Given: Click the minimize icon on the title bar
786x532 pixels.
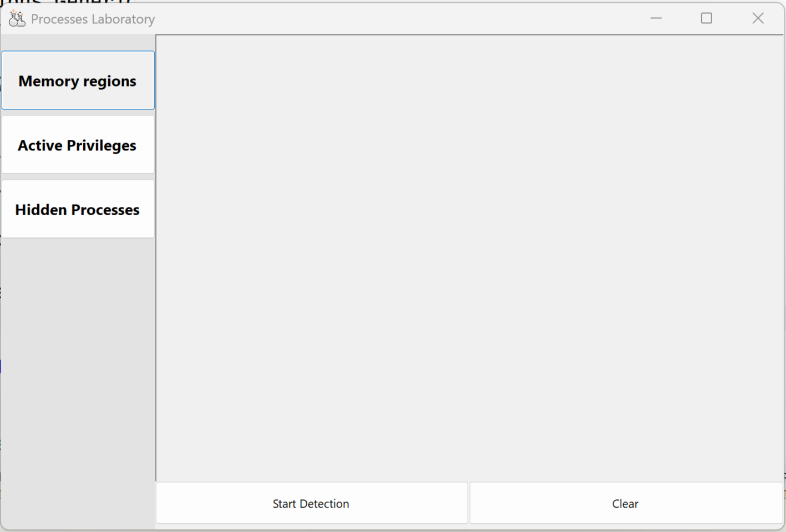Looking at the screenshot, I should click(x=656, y=18).
